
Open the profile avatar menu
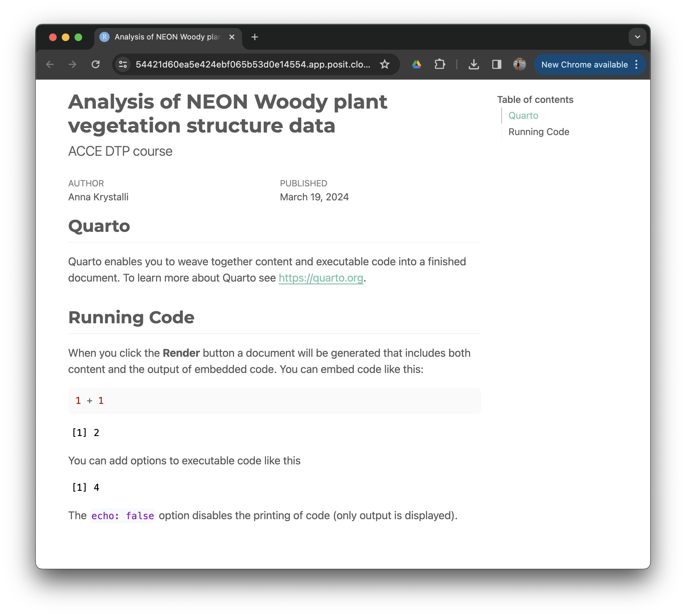click(519, 64)
